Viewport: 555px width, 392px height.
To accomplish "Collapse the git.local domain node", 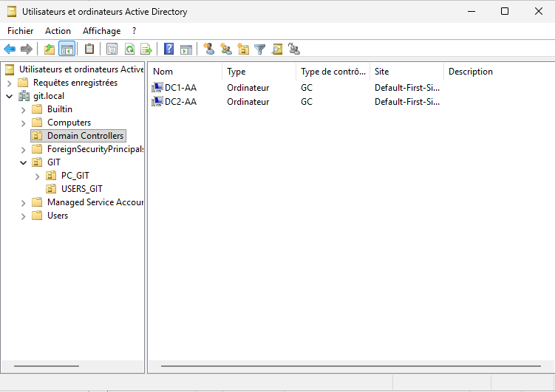I will pos(10,96).
